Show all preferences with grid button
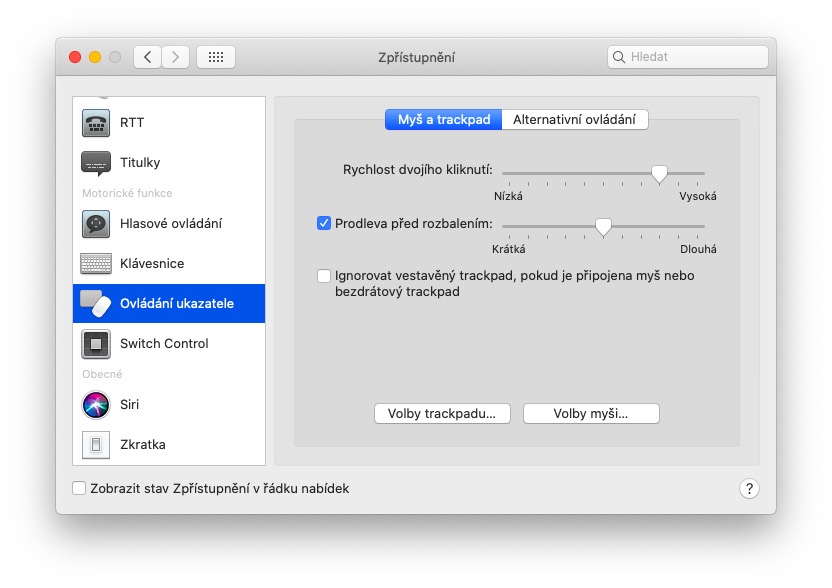The width and height of the screenshot is (832, 588). coord(215,57)
